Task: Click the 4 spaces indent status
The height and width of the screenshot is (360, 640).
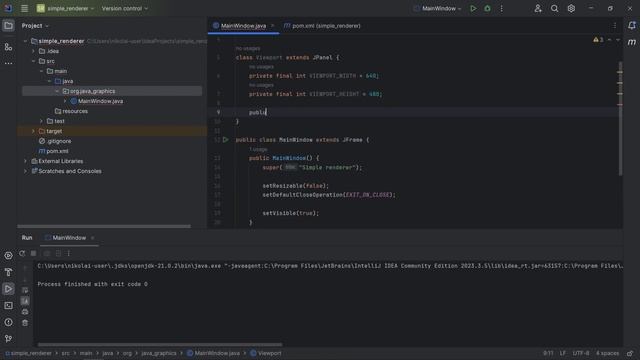Action: tap(607, 353)
